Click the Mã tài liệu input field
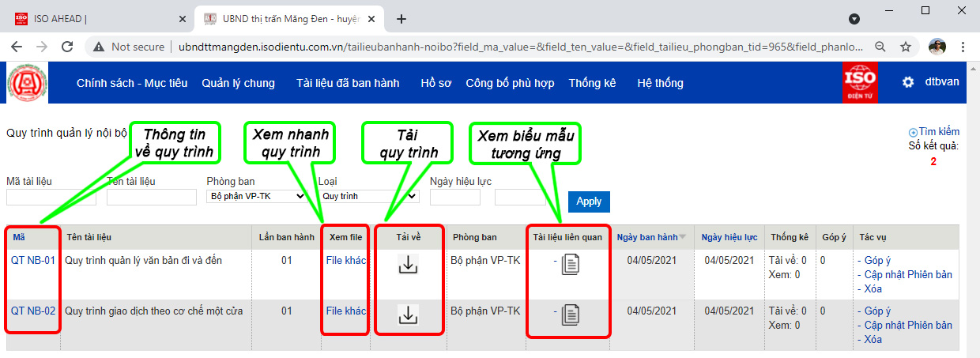 [51, 198]
